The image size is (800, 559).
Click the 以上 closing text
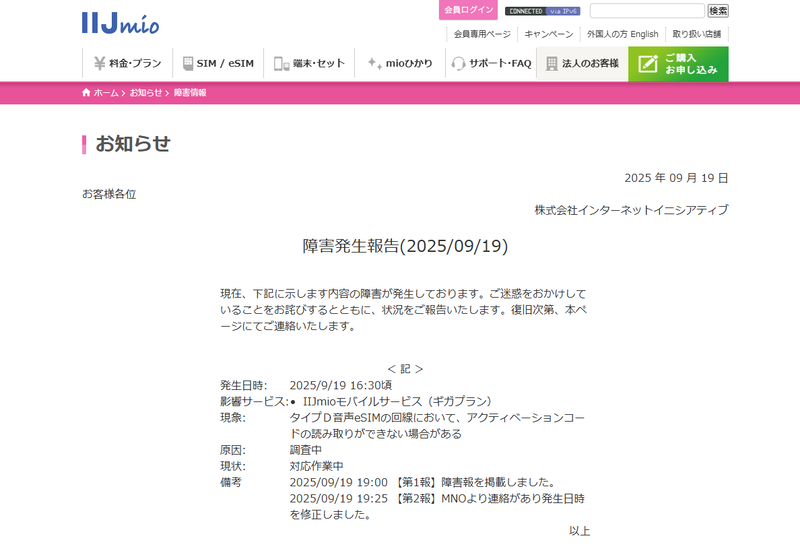[x=580, y=531]
